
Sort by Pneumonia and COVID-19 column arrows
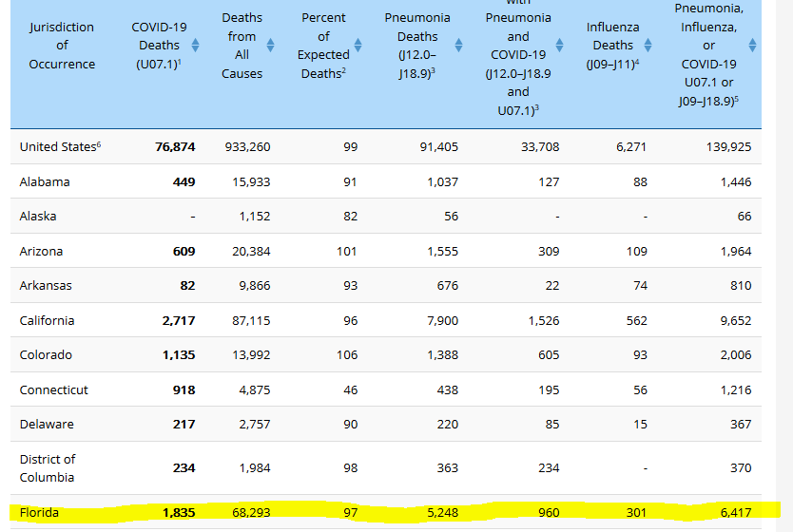point(559,46)
